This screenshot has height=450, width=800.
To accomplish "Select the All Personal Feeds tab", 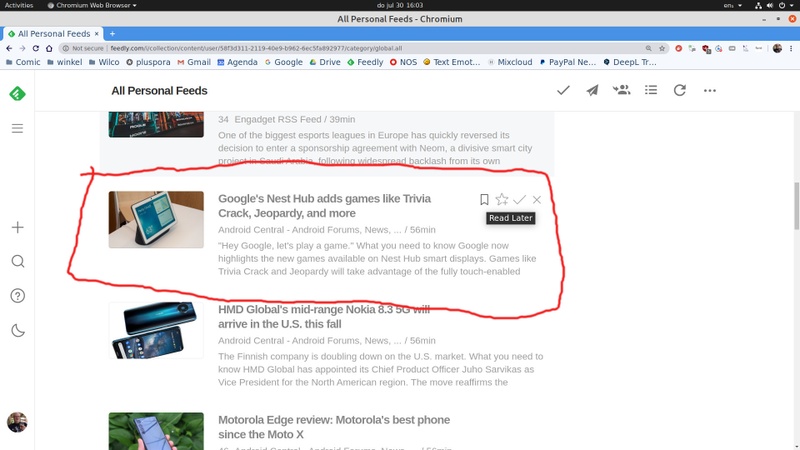I will coord(54,34).
